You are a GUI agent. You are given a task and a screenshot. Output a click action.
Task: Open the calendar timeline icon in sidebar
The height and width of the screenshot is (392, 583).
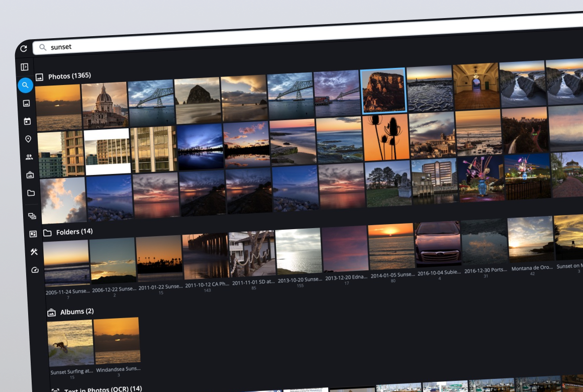pos(28,121)
